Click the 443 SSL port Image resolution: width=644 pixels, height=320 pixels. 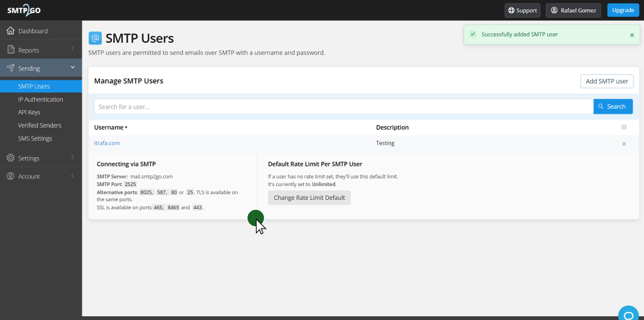pyautogui.click(x=197, y=207)
